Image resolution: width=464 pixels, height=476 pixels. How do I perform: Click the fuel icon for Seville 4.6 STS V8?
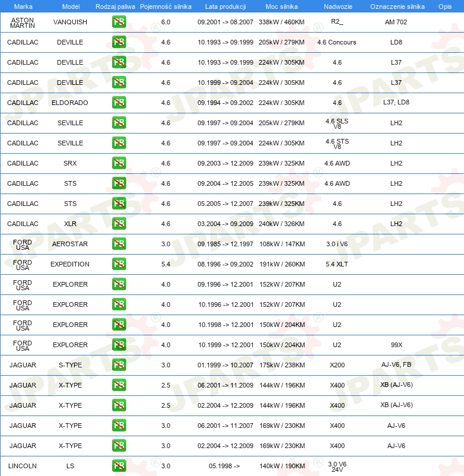pos(119,143)
